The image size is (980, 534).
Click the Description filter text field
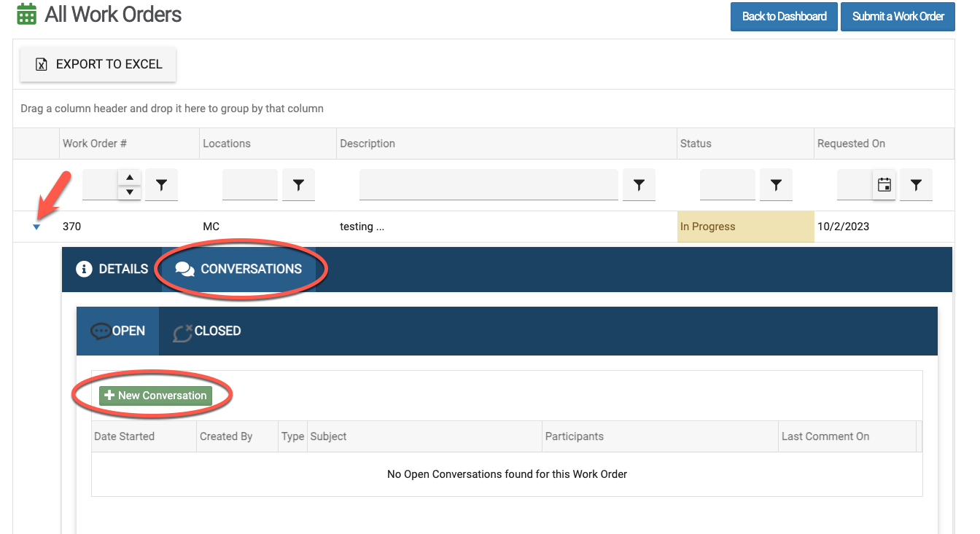click(489, 185)
